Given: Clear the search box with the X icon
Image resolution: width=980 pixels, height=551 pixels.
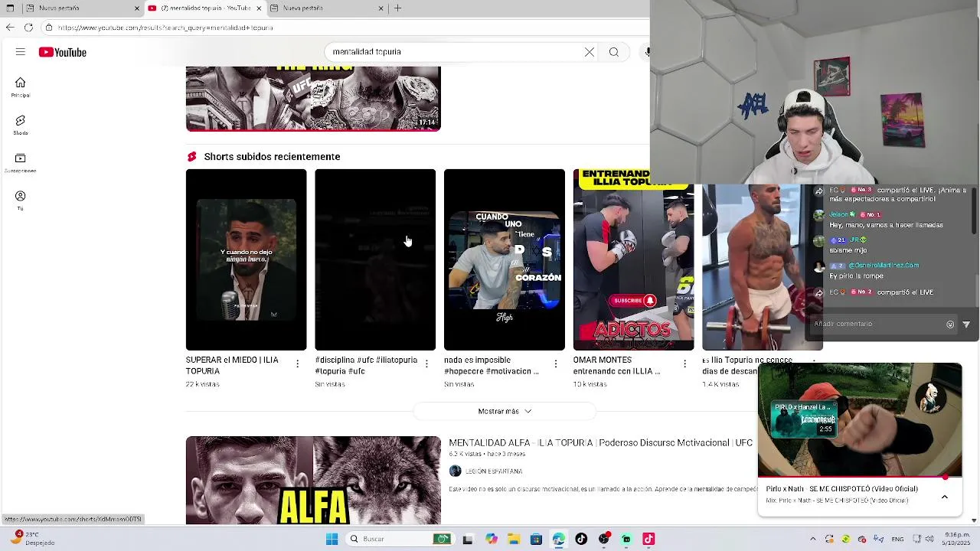Looking at the screenshot, I should [x=590, y=52].
